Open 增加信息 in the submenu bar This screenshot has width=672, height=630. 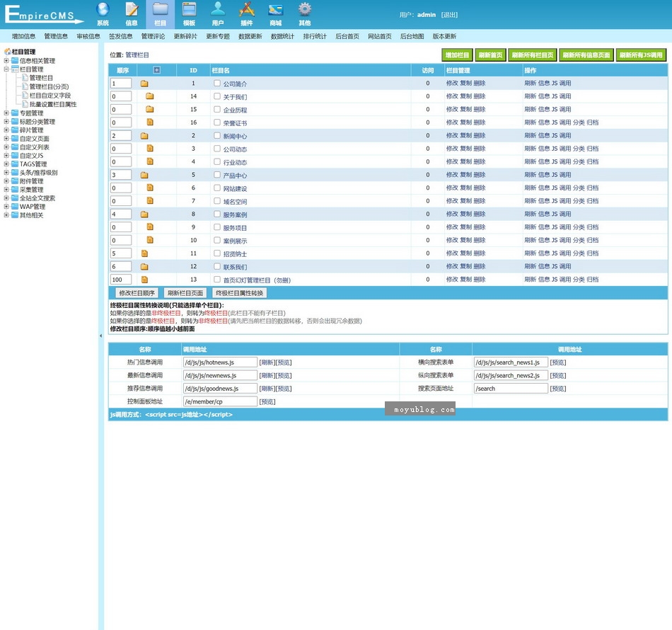pos(23,36)
